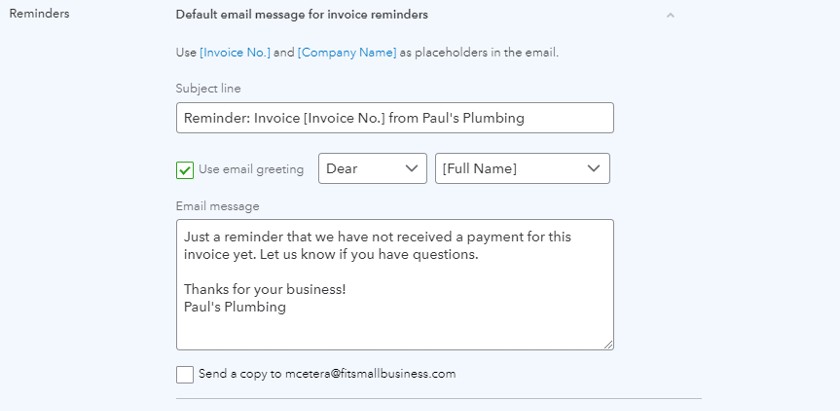Click the Use email greeting label text

[x=251, y=169]
